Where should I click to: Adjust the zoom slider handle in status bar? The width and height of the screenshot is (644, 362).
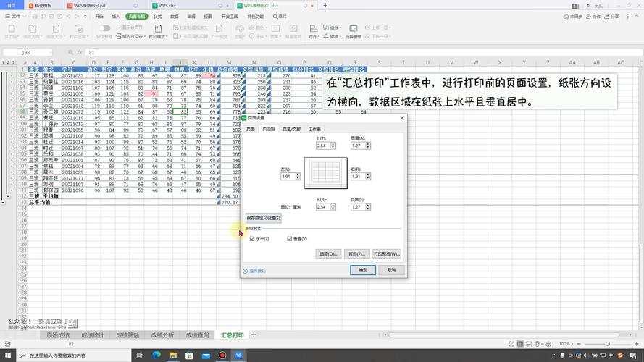point(608,344)
